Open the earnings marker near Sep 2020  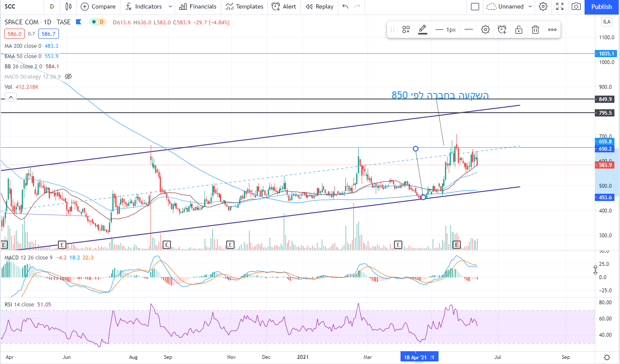[167, 245]
